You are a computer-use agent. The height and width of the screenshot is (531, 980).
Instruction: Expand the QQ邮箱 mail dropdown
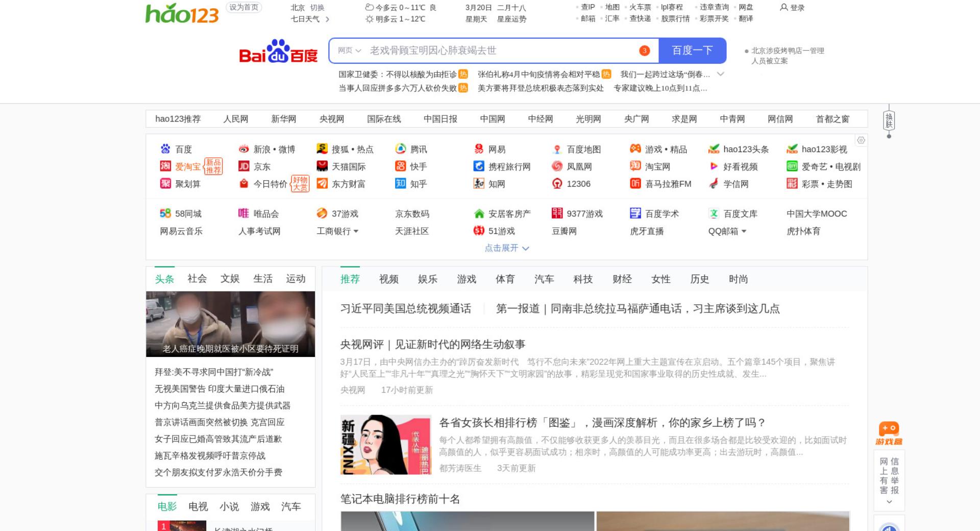[744, 231]
